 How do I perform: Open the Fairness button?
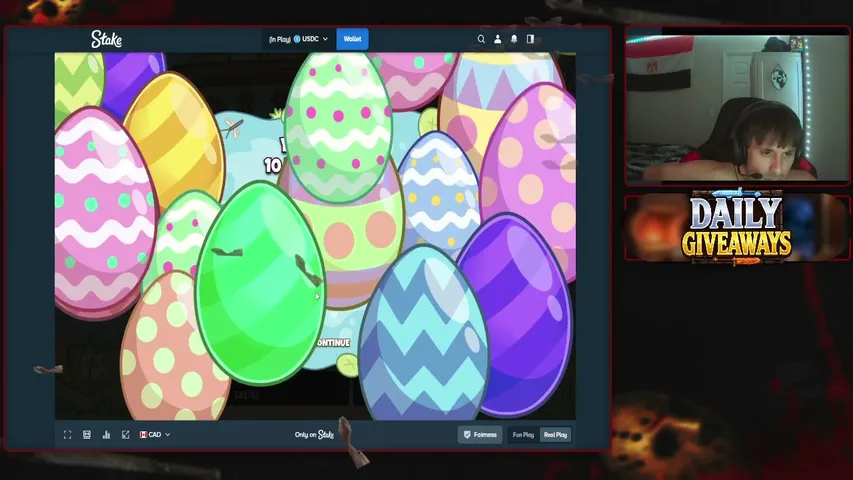(x=480, y=435)
